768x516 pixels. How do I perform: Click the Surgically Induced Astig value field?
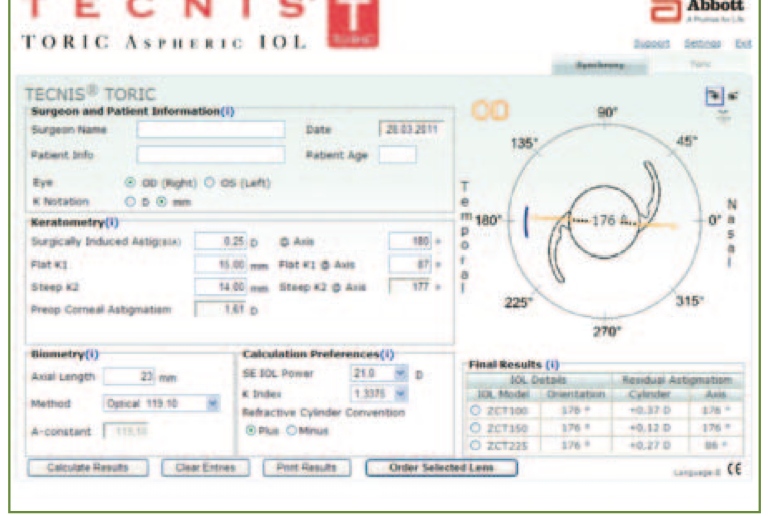tap(220, 241)
